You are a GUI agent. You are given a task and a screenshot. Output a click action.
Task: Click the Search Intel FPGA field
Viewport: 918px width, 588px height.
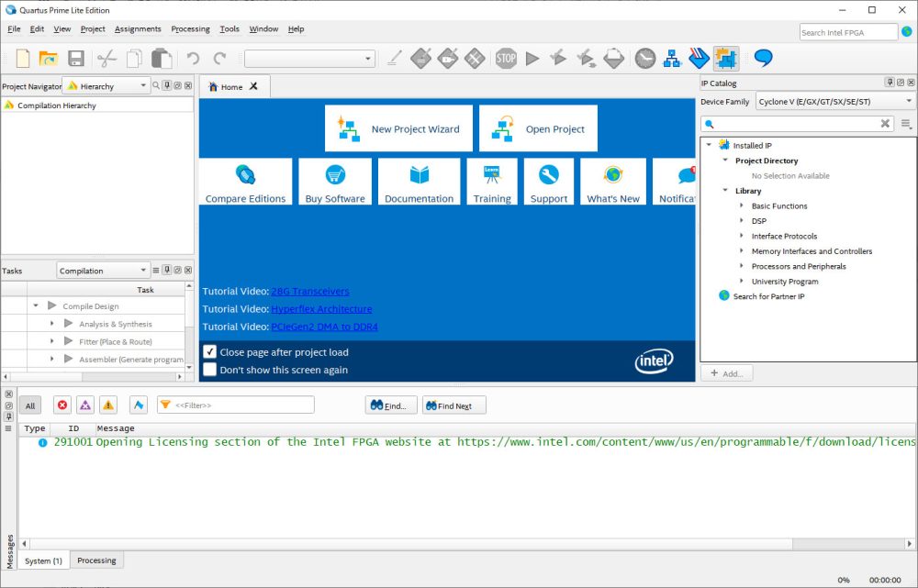pyautogui.click(x=847, y=32)
